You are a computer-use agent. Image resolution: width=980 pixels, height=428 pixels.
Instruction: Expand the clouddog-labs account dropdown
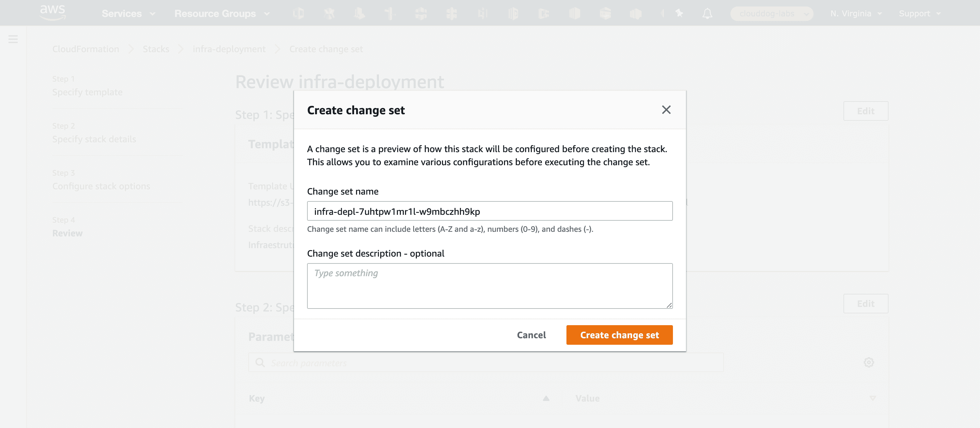pos(772,13)
